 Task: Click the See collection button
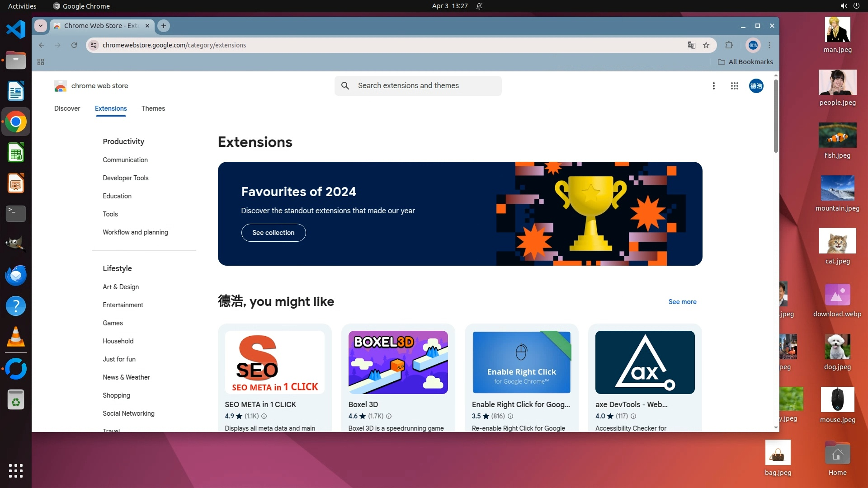click(273, 233)
